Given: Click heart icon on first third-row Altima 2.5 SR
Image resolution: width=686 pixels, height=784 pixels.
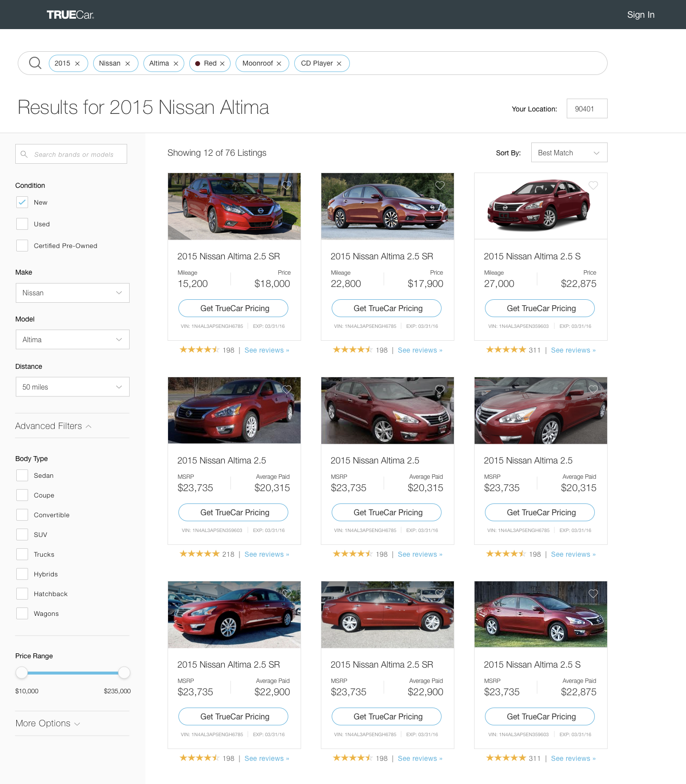Looking at the screenshot, I should pyautogui.click(x=287, y=594).
